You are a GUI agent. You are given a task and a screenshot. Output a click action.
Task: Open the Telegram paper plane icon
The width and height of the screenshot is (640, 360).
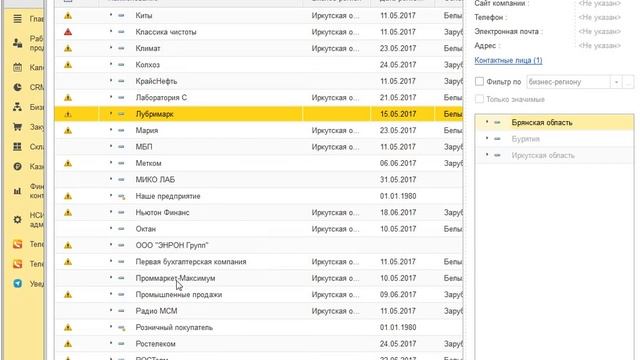coord(17,284)
